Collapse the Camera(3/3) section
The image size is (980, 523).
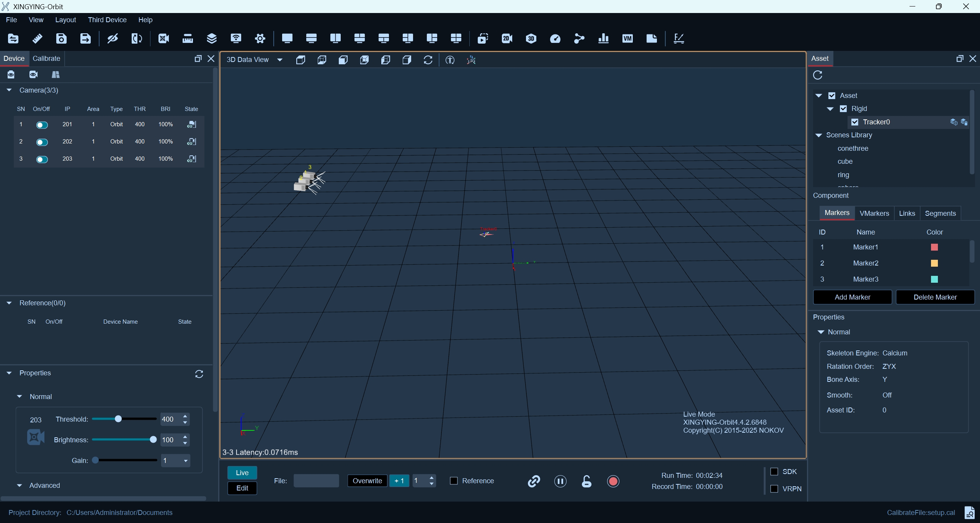[9, 90]
